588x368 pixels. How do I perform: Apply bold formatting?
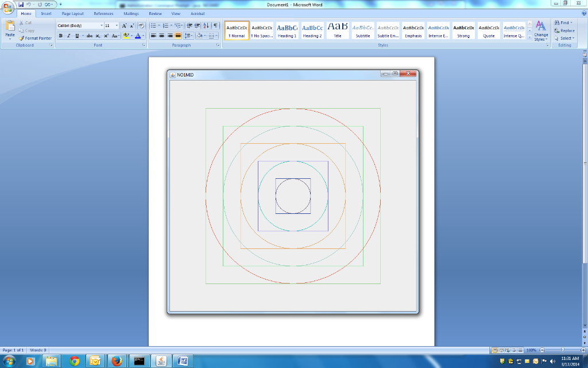[x=60, y=35]
